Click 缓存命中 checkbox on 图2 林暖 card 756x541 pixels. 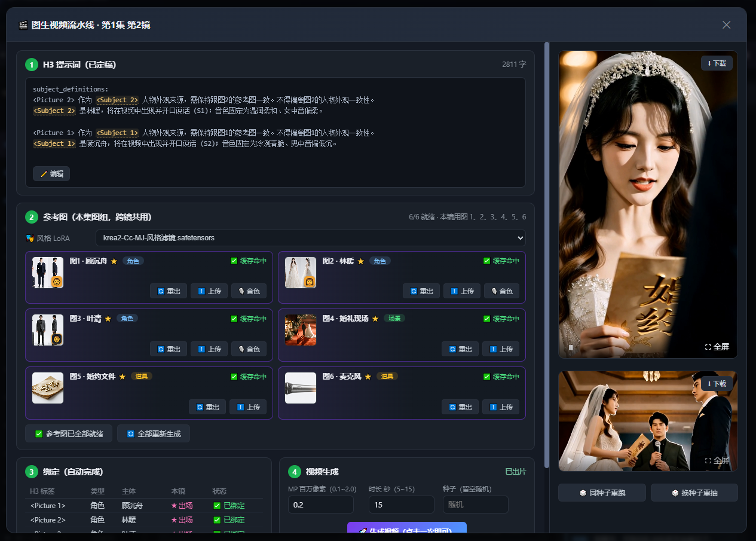coord(487,261)
